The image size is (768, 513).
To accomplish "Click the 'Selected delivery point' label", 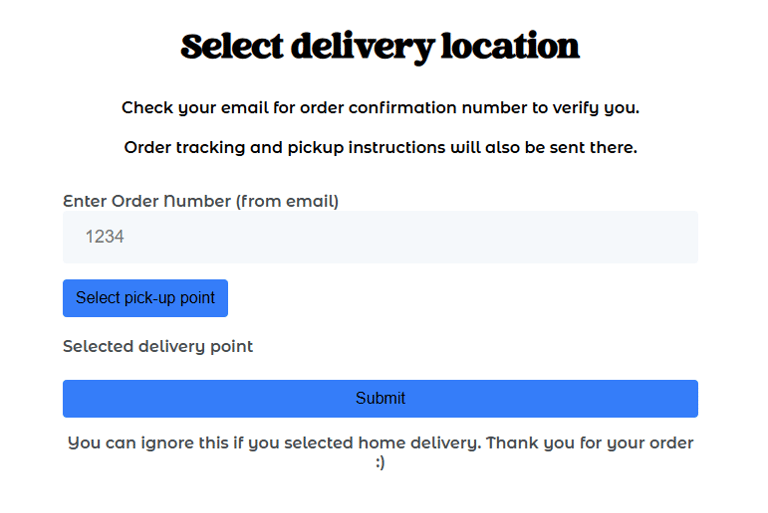I will pyautogui.click(x=158, y=347).
